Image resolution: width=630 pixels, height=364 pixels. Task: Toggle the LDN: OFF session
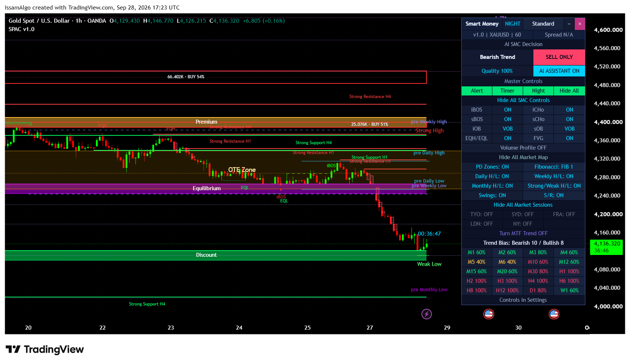(482, 224)
